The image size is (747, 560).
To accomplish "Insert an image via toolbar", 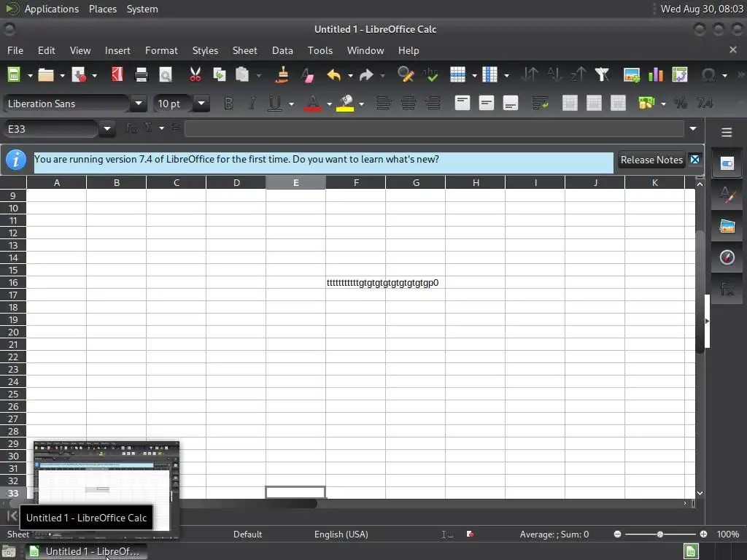I will [632, 75].
